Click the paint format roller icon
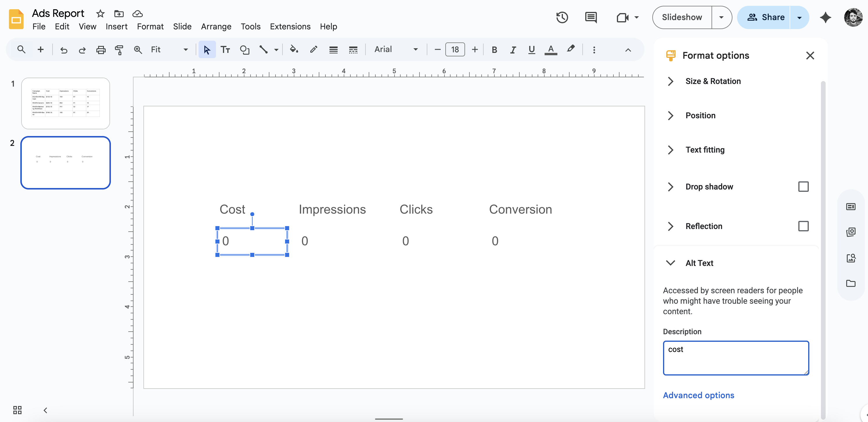Image resolution: width=868 pixels, height=422 pixels. click(x=119, y=50)
